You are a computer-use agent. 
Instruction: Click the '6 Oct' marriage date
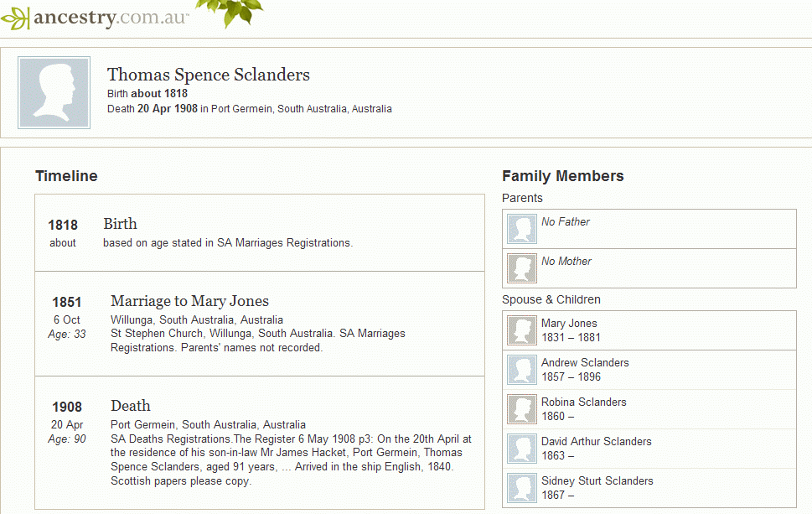(67, 319)
